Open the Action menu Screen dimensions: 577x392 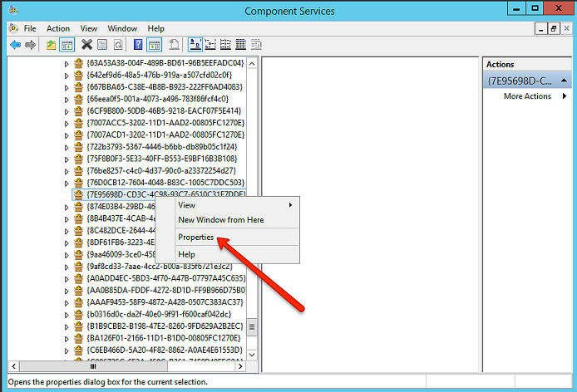coord(58,28)
